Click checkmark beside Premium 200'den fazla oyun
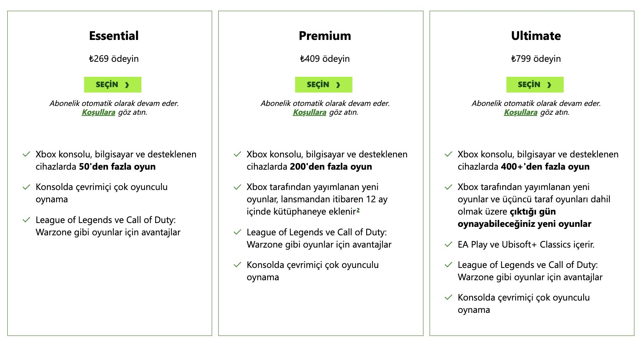This screenshot has height=347, width=644. 237,154
